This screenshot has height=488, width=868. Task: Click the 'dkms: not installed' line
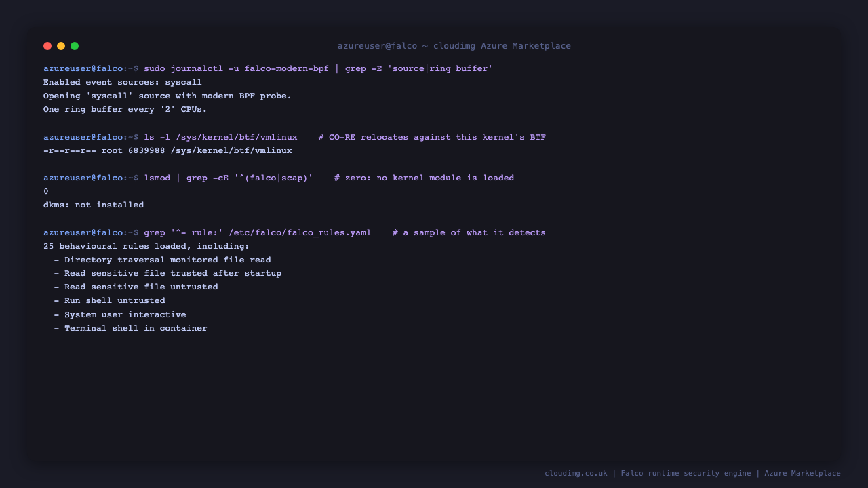(x=94, y=205)
